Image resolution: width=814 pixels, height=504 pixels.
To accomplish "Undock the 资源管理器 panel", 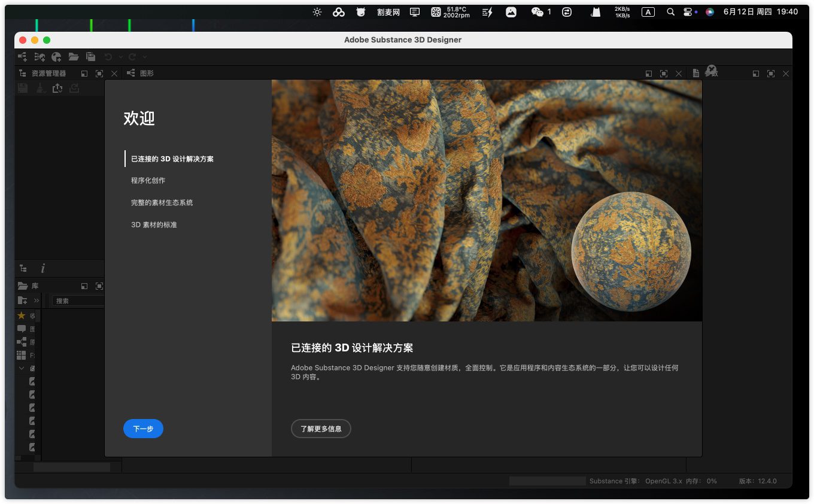I will [84, 74].
